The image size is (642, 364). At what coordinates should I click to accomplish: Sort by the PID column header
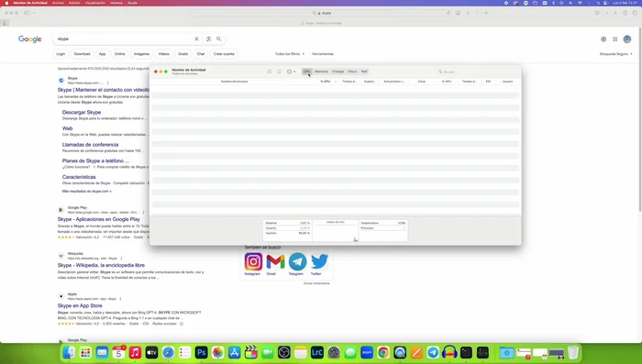coord(488,82)
